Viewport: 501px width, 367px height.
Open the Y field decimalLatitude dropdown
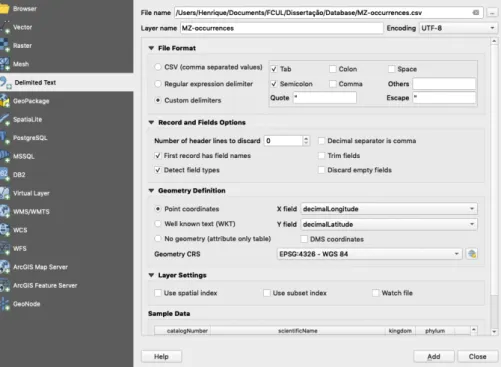[x=389, y=224]
